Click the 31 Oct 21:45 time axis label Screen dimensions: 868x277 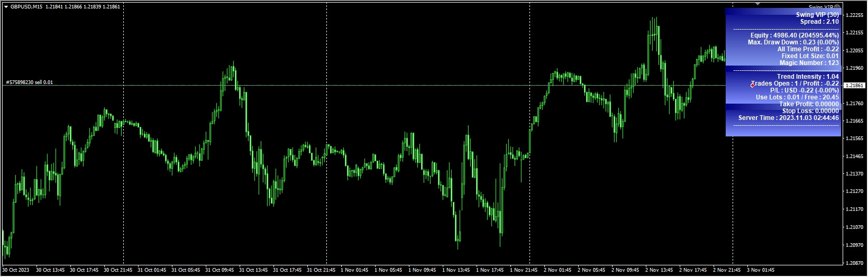pyautogui.click(x=321, y=270)
